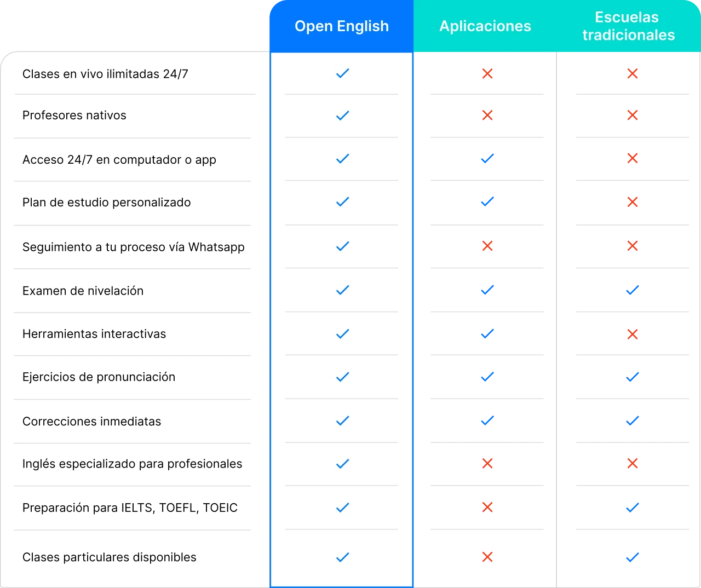Click the first-row red X under Escuelas tradicionales

[x=633, y=73]
